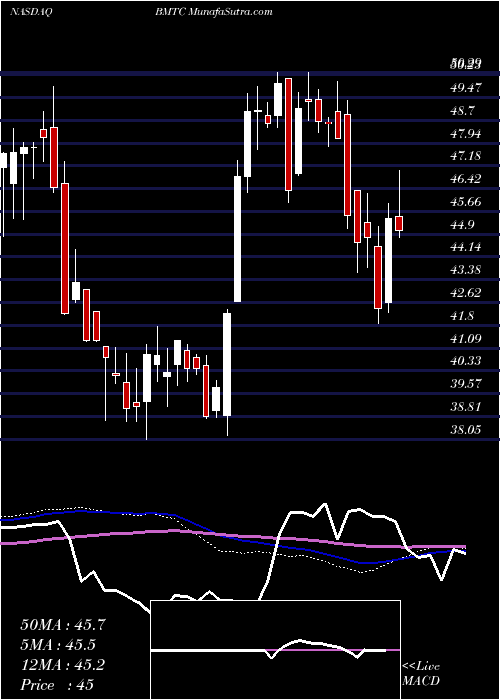Viewport: 500px width, 700px height.
Task: Click the 39.57 price axis label
Action: point(466,383)
